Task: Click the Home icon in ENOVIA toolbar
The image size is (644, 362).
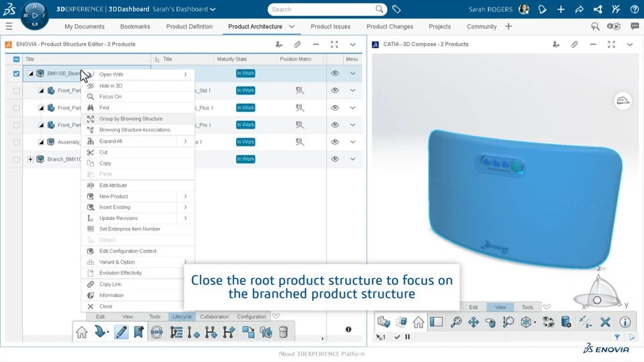Action: (x=82, y=332)
